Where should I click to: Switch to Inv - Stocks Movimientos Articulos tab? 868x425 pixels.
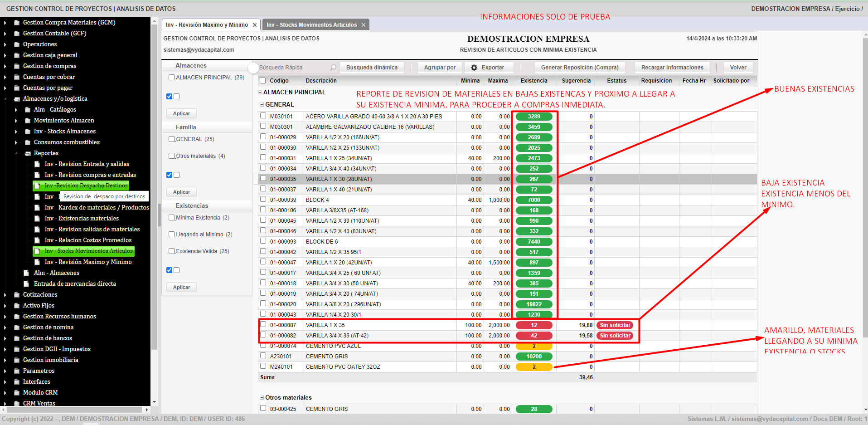[311, 25]
